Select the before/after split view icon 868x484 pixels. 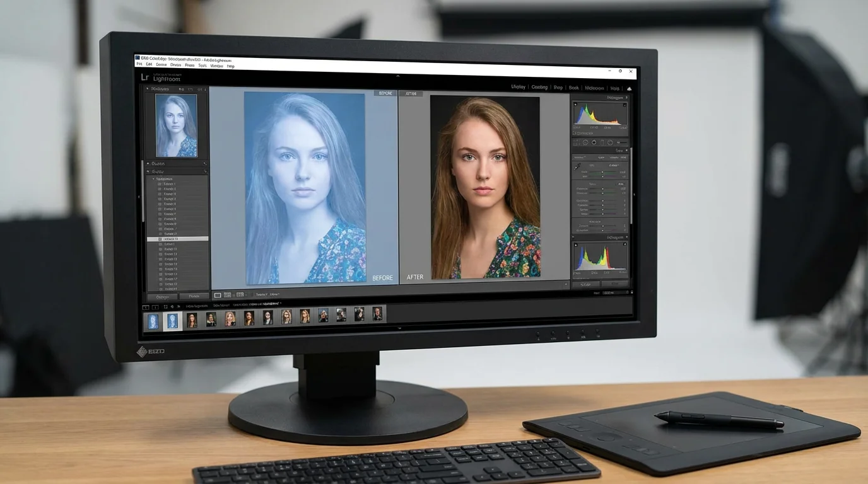pyautogui.click(x=227, y=295)
